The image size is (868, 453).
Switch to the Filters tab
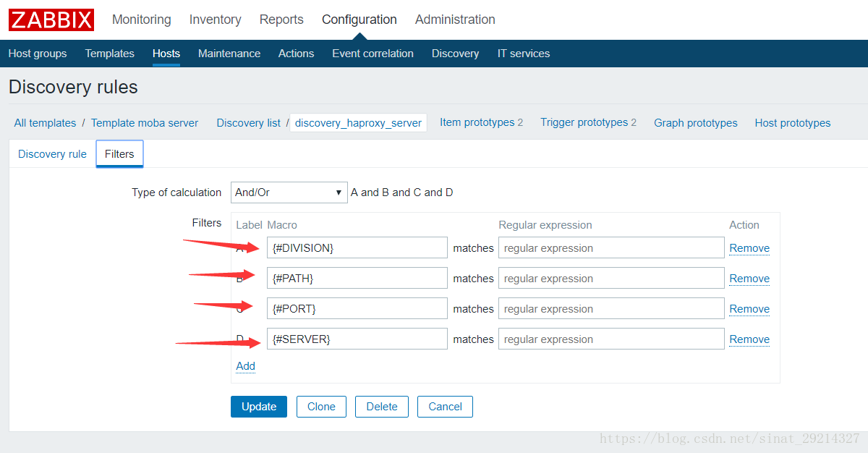coord(119,154)
